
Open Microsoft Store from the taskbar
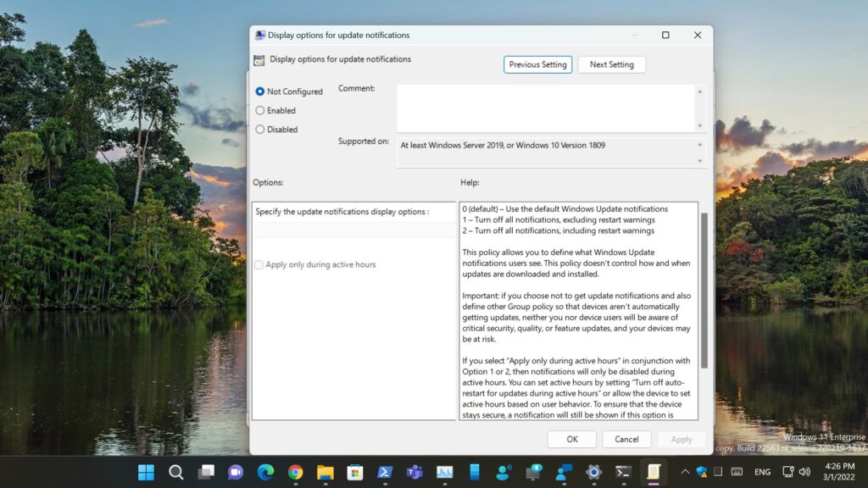(x=355, y=472)
